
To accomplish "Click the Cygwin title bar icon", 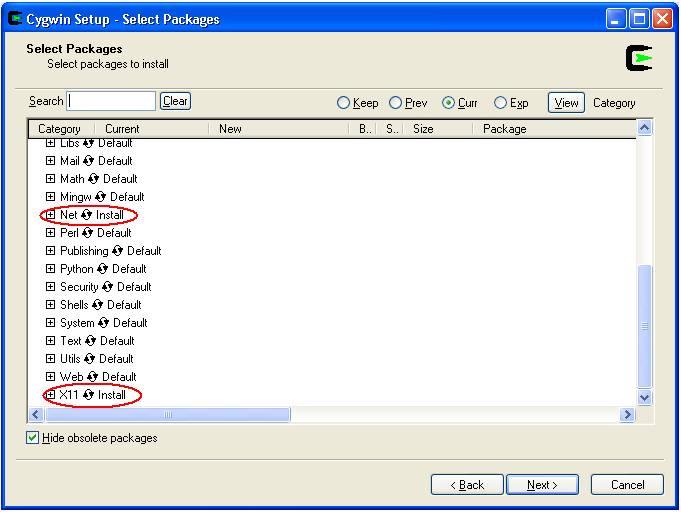I will coord(15,19).
